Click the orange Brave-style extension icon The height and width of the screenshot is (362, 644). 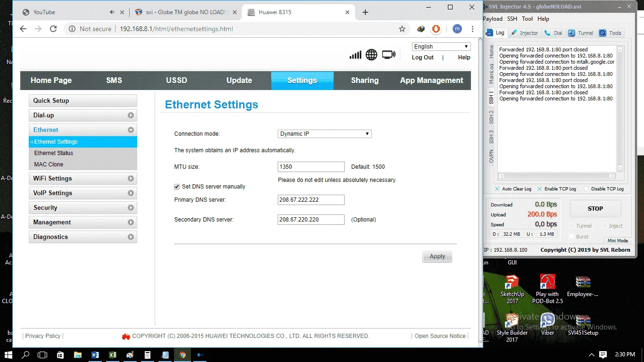click(x=436, y=29)
